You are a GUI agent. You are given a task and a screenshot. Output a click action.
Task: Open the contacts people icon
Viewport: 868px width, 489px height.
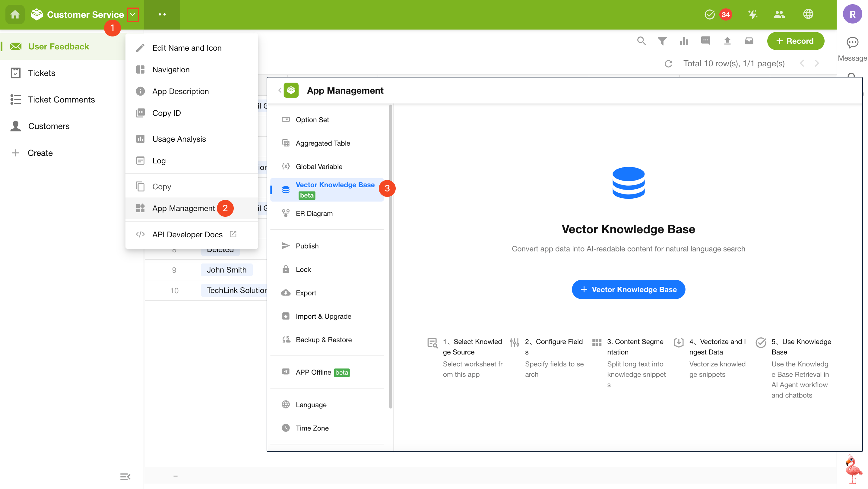coord(779,14)
